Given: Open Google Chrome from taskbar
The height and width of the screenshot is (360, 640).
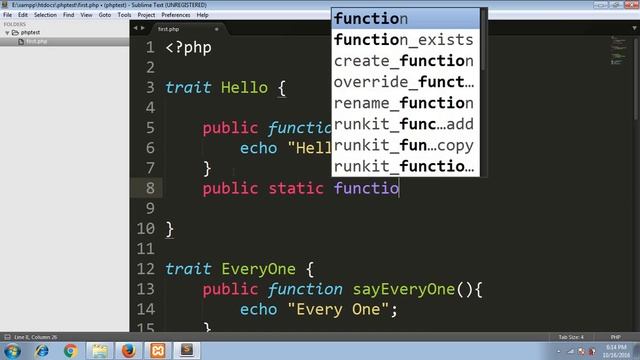Looking at the screenshot, I should [x=70, y=351].
